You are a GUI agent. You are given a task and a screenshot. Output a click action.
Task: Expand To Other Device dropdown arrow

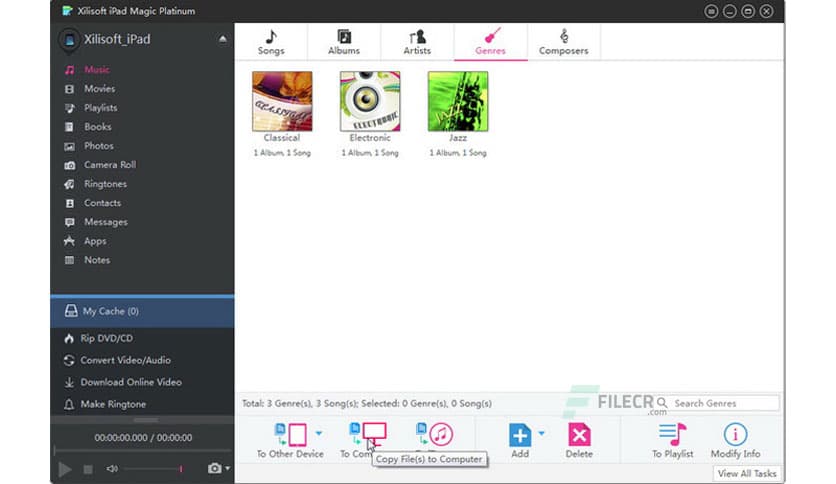tap(319, 433)
